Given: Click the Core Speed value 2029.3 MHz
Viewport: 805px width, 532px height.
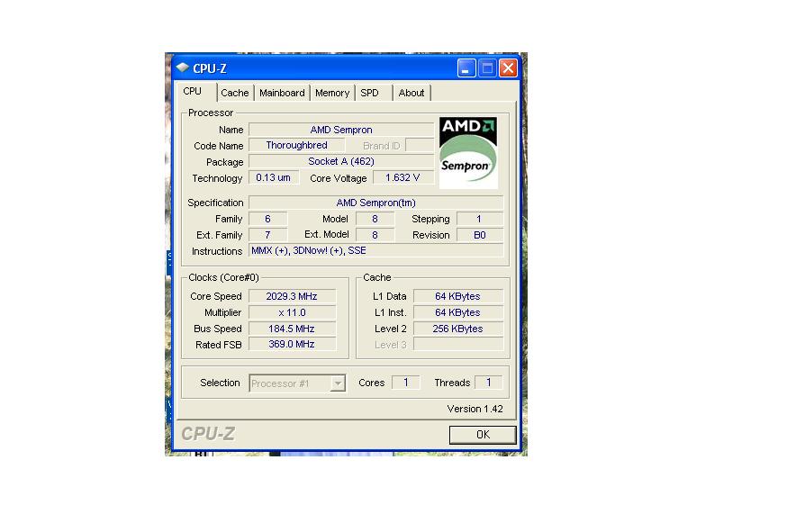Looking at the screenshot, I should coord(292,296).
